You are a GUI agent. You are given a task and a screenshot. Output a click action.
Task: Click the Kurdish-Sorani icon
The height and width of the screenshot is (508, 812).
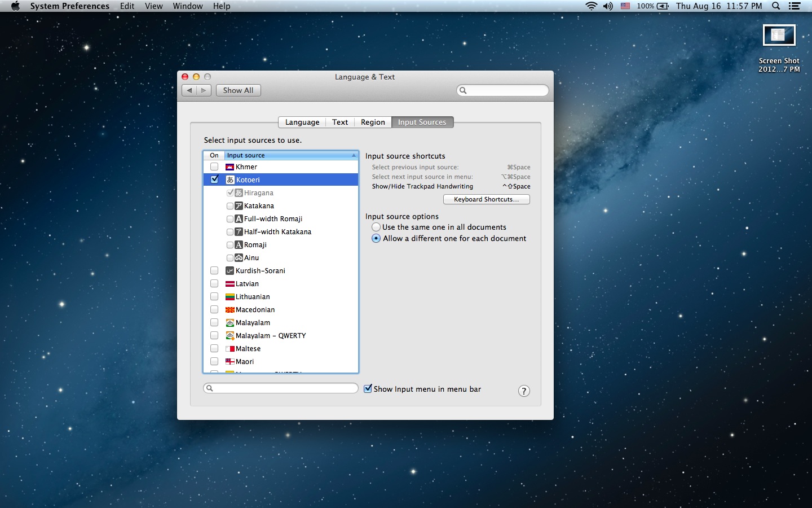(230, 271)
